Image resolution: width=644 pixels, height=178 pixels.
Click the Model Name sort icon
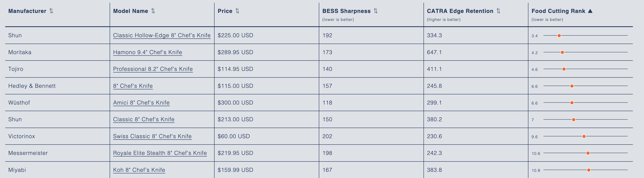point(153,11)
